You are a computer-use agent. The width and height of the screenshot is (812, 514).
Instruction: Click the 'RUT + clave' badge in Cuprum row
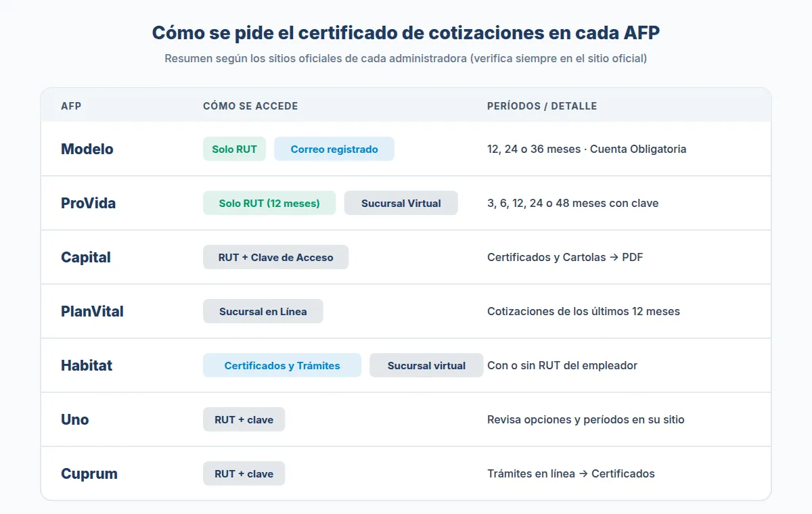(x=244, y=473)
